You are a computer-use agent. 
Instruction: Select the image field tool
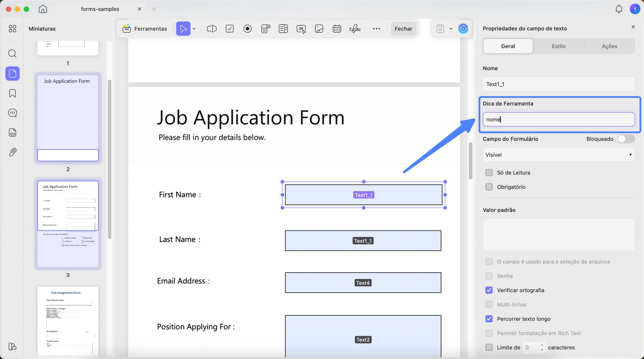click(x=319, y=29)
